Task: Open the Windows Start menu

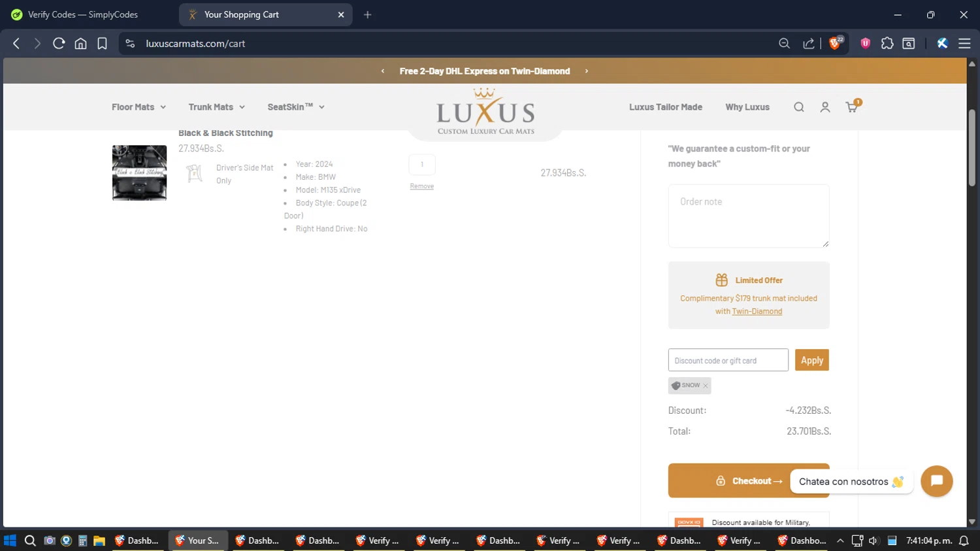Action: pos(10,541)
